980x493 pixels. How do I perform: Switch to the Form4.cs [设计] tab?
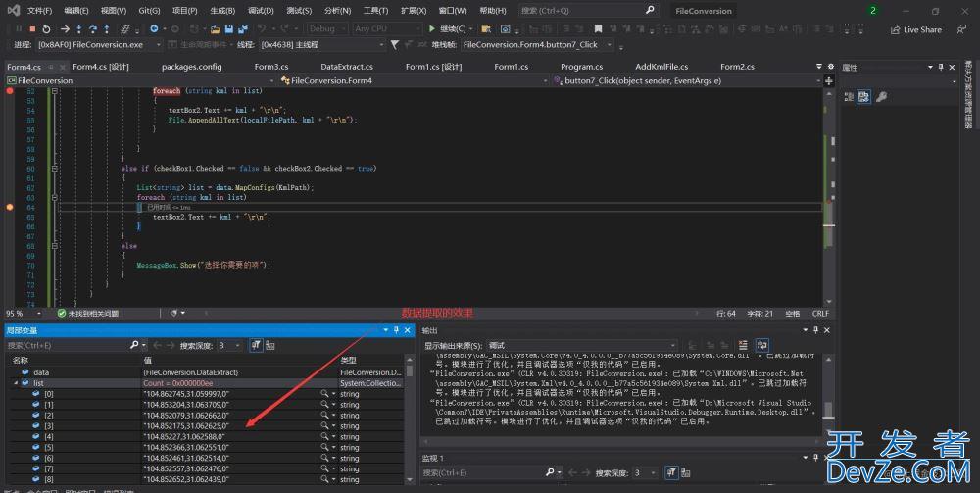pyautogui.click(x=101, y=67)
